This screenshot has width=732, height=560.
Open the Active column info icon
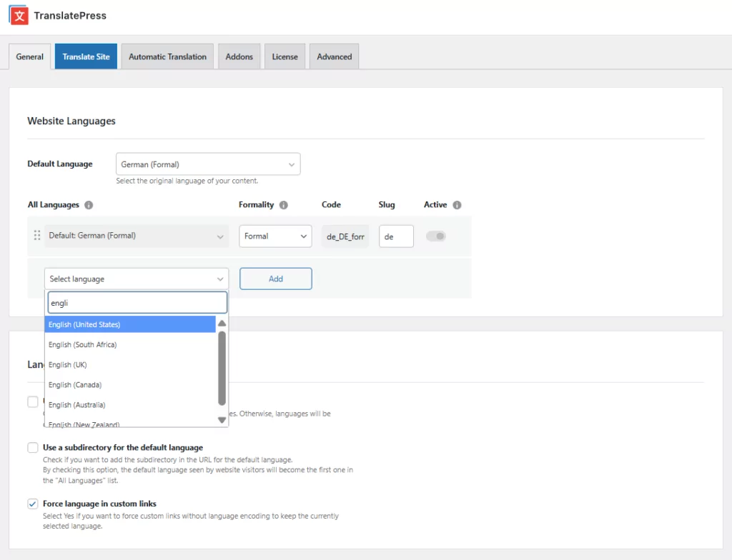[x=457, y=205]
